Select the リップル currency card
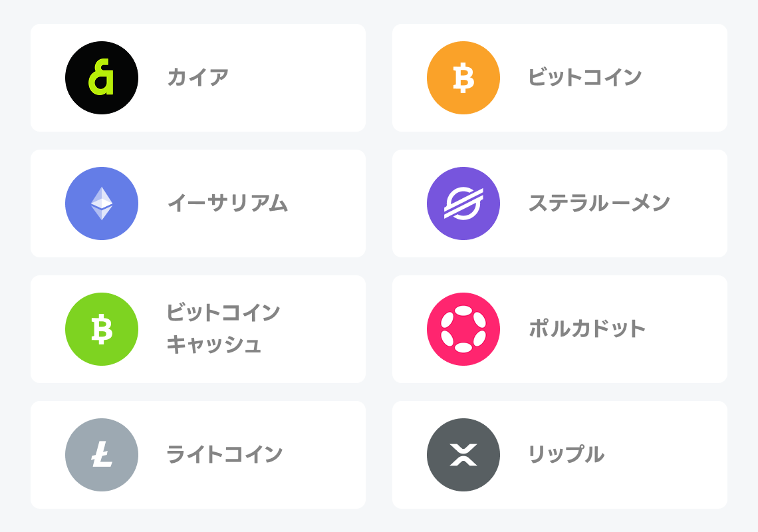This screenshot has height=532, width=758. pos(559,455)
